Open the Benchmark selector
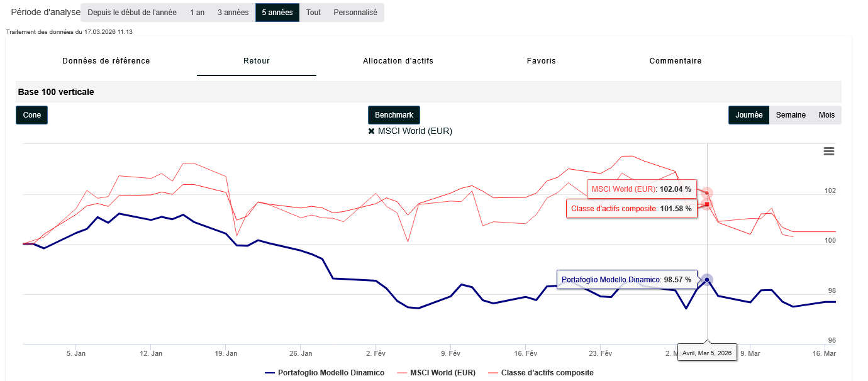 [394, 115]
